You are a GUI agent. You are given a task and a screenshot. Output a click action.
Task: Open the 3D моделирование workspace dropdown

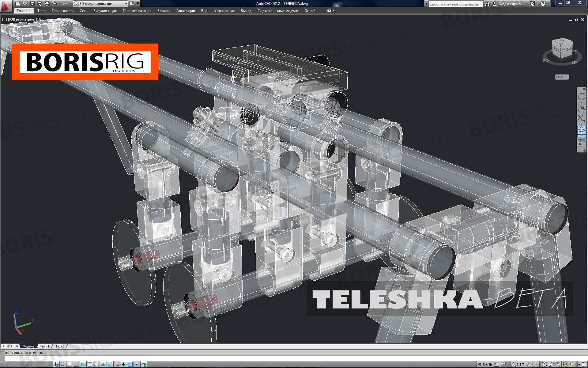[x=101, y=4]
